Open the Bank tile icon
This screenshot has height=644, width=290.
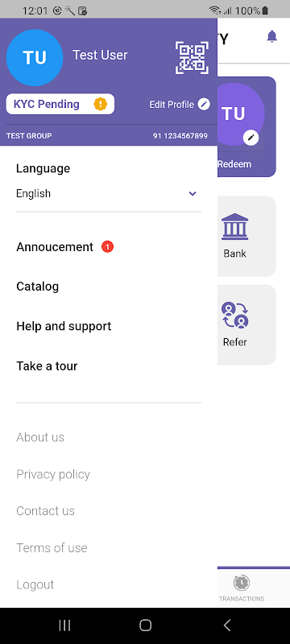tap(235, 227)
